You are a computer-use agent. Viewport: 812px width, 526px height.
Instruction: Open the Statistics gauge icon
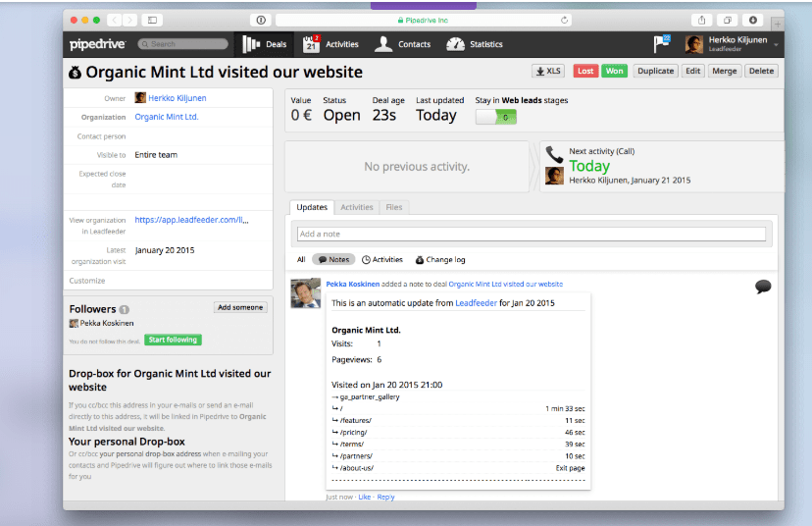point(455,44)
